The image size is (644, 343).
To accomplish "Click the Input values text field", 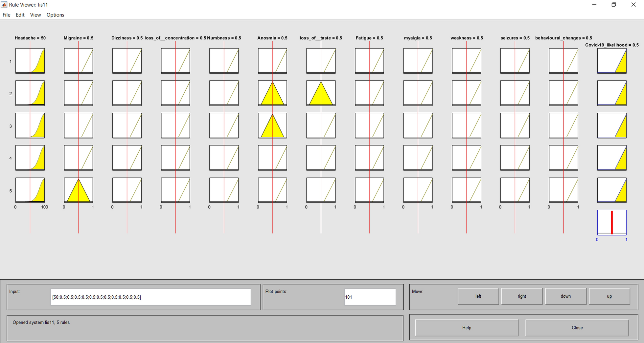I will coord(150,297).
